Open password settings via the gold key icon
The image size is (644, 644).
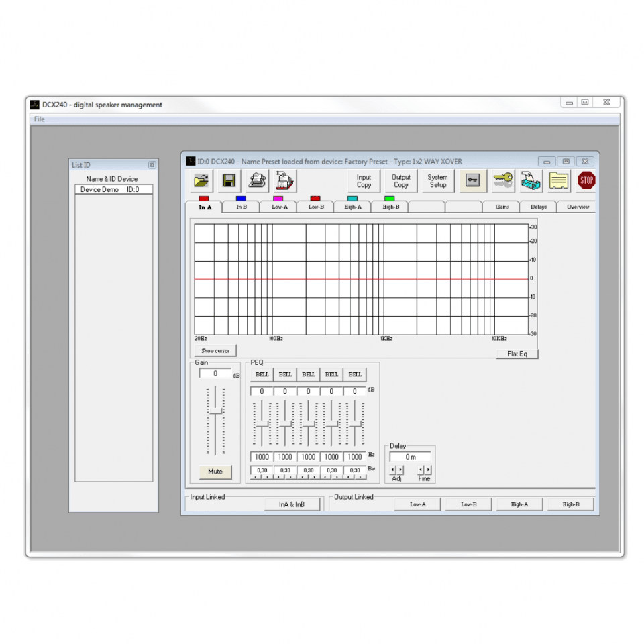coord(503,180)
